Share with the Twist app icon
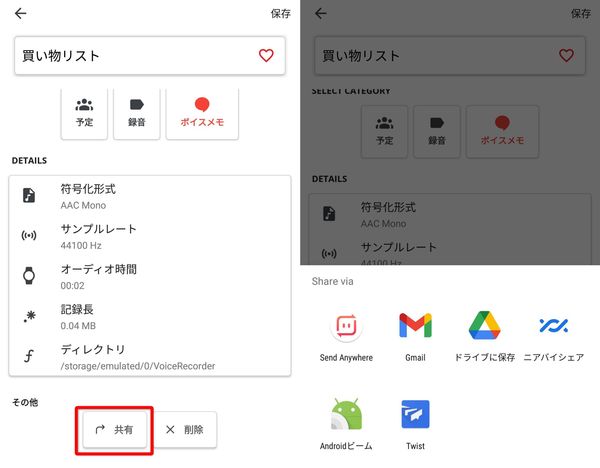 [415, 414]
